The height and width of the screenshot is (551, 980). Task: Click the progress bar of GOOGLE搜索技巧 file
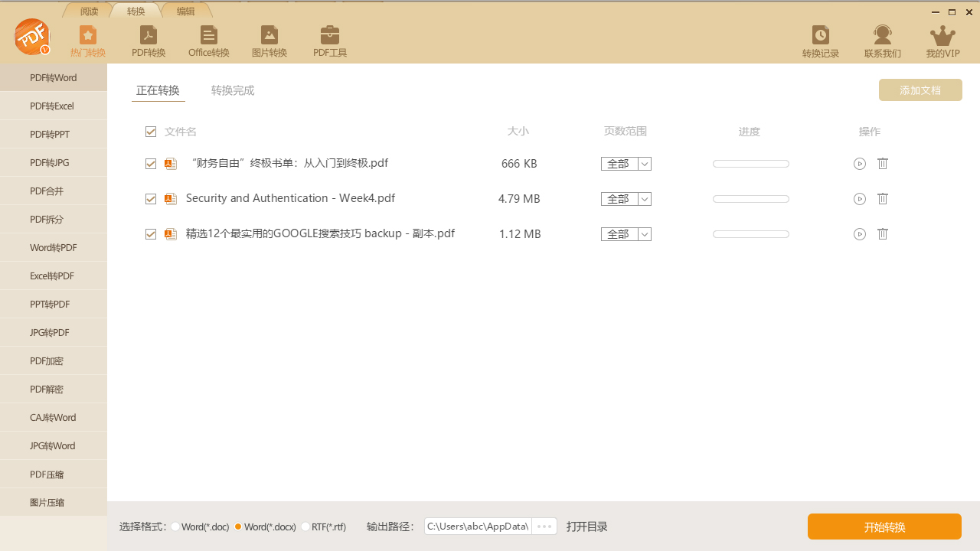(751, 234)
